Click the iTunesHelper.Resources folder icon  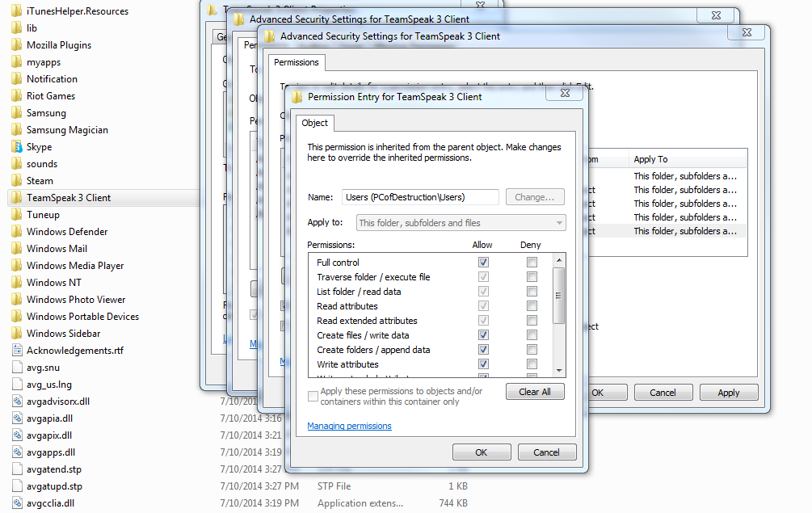point(17,11)
